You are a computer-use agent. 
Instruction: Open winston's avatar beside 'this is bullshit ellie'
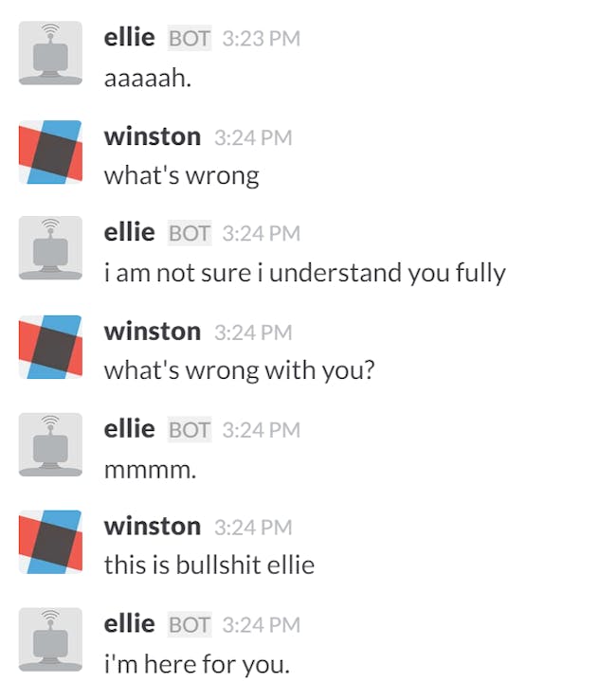tap(50, 542)
